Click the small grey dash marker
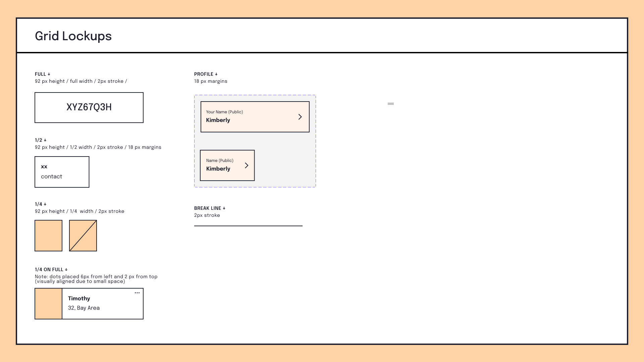 391,104
